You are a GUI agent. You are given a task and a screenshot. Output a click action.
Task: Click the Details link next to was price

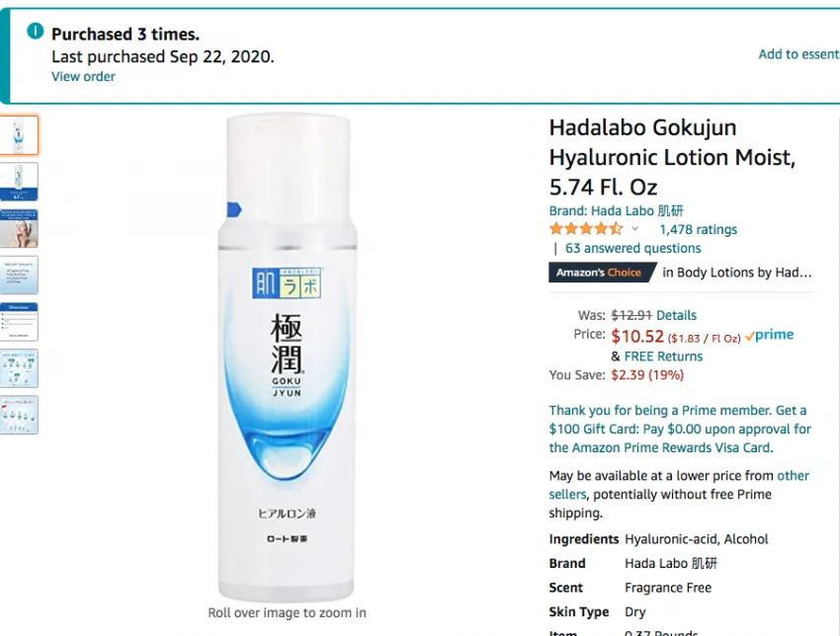[x=676, y=315]
